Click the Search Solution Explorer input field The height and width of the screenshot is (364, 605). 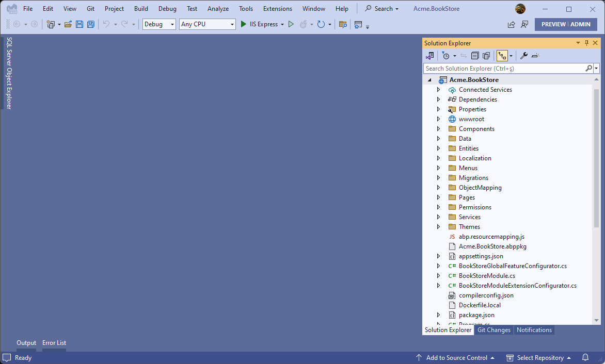click(504, 68)
